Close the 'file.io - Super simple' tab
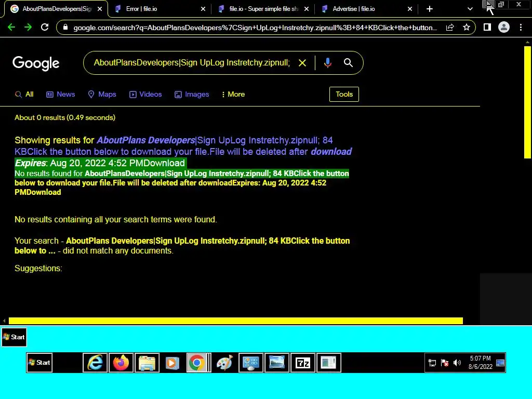 [307, 9]
